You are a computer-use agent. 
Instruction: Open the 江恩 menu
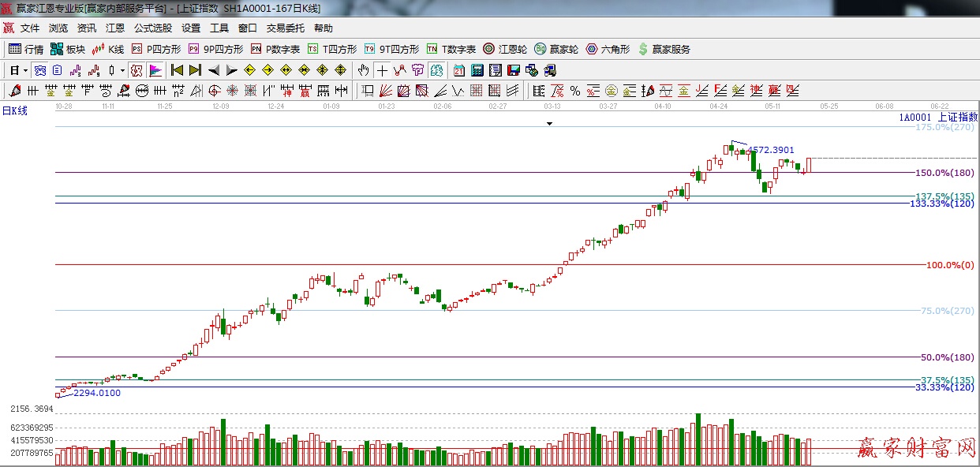115,28
